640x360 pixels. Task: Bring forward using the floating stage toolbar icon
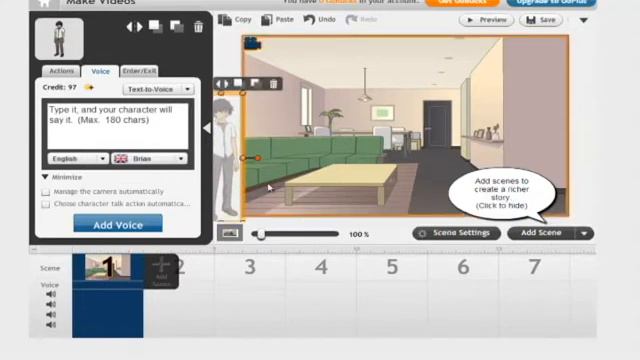click(x=238, y=83)
